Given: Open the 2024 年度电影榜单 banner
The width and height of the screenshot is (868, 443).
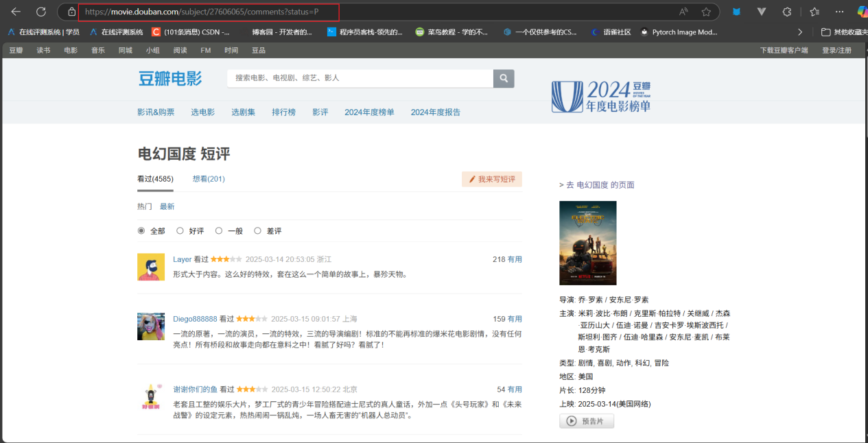Looking at the screenshot, I should click(601, 96).
